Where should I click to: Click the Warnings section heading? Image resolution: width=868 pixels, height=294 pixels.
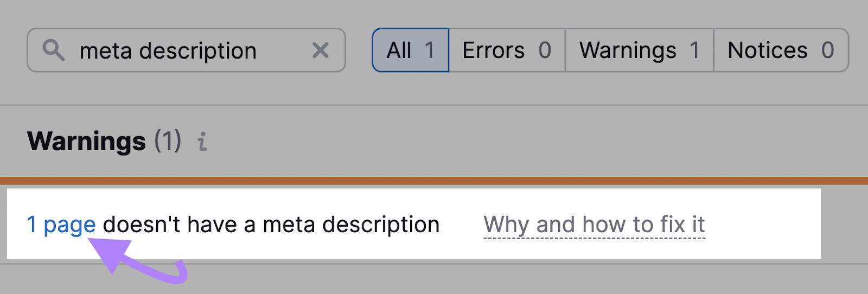click(86, 141)
